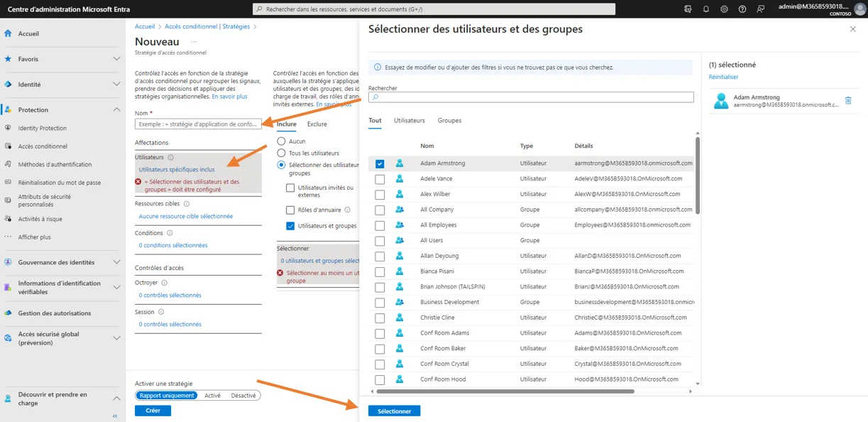
Task: Click the notifications bell icon
Action: pyautogui.click(x=705, y=9)
